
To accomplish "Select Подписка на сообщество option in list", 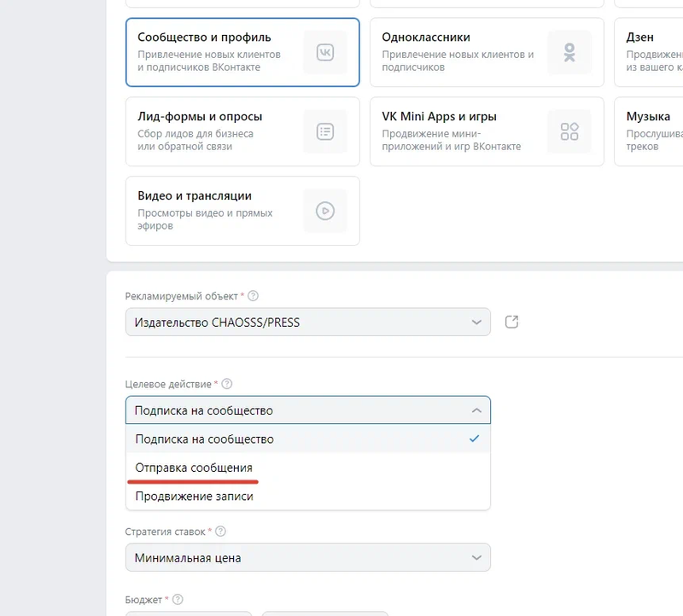I will (x=308, y=439).
